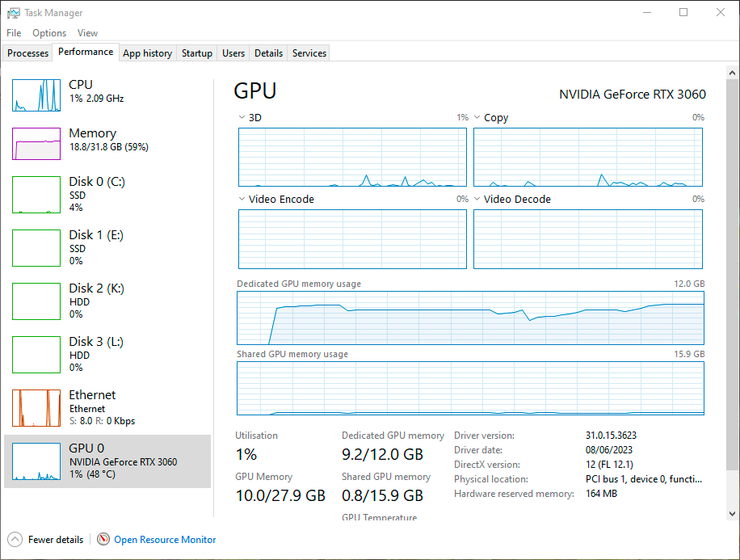Click the GPU Temperature label

tap(380, 517)
